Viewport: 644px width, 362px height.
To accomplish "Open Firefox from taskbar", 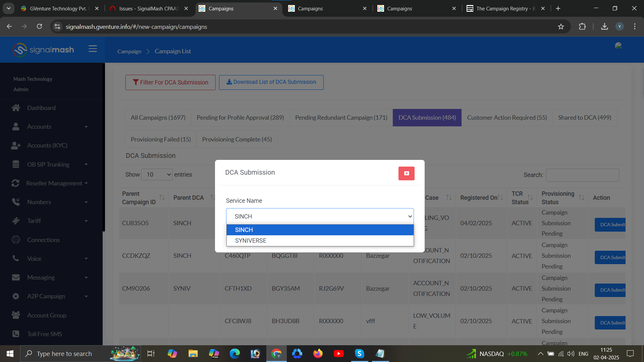I will point(318,354).
